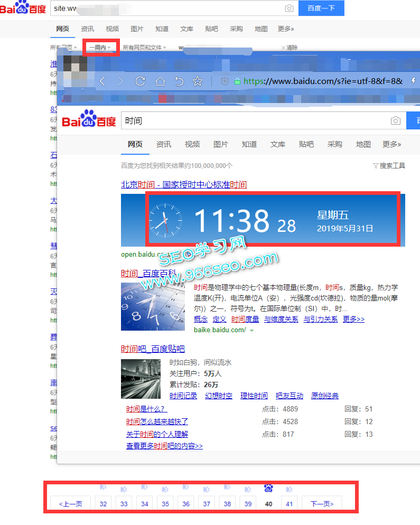Open the post 时间怎么越来越快了
The image size is (420, 525).
[x=157, y=421]
